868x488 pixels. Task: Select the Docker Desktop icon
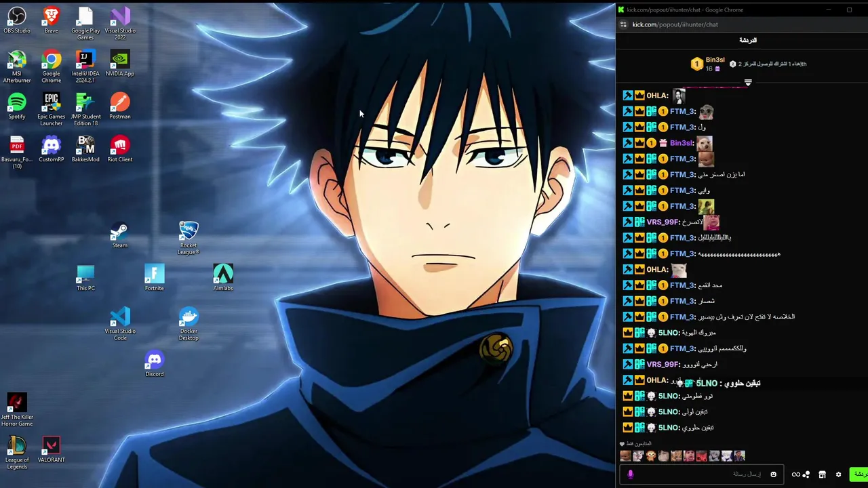189,324
